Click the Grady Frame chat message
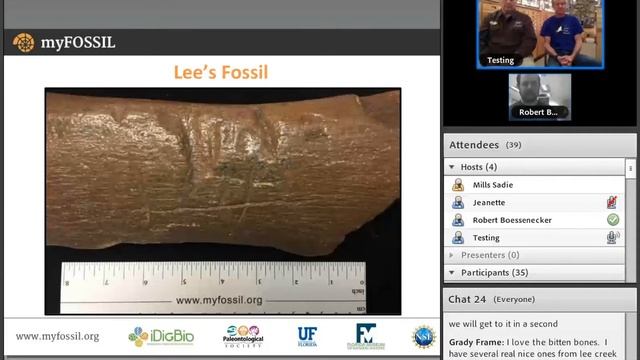This screenshot has height=360, width=640. pyautogui.click(x=533, y=348)
